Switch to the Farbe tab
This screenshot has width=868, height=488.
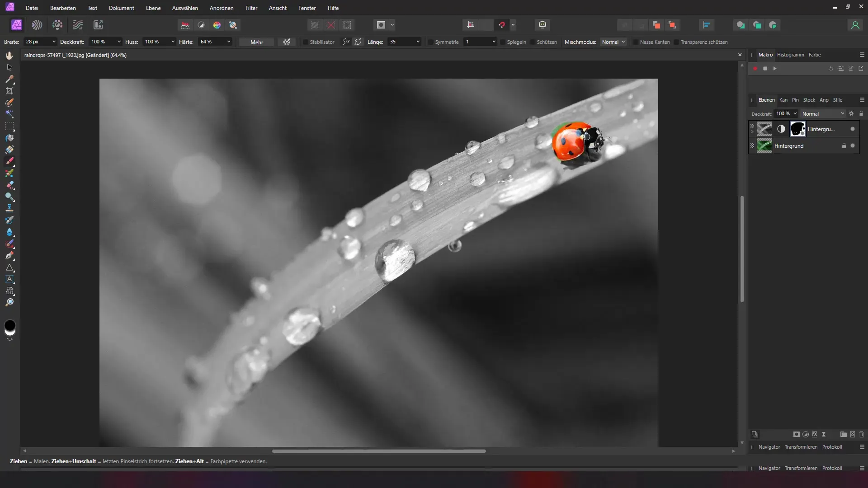pos(815,55)
